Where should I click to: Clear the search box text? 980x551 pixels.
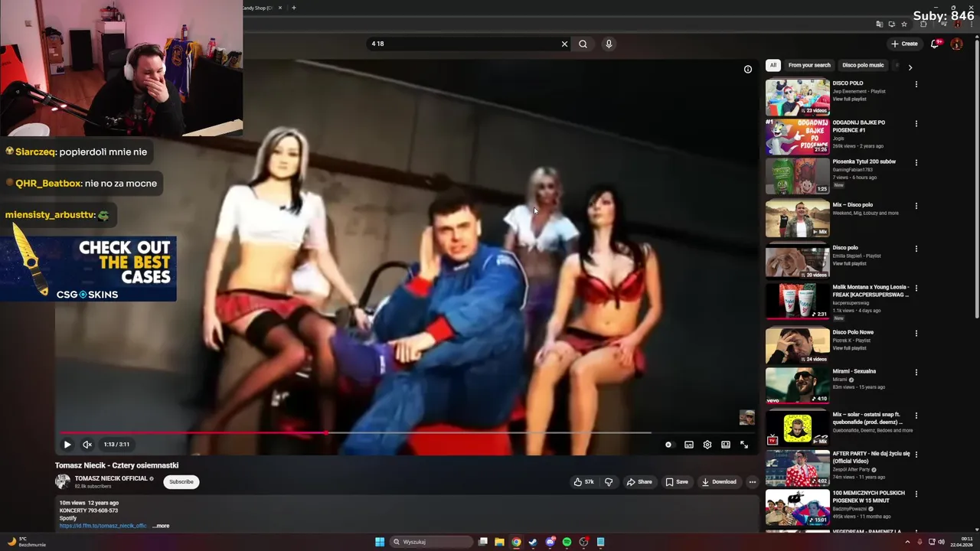tap(564, 44)
